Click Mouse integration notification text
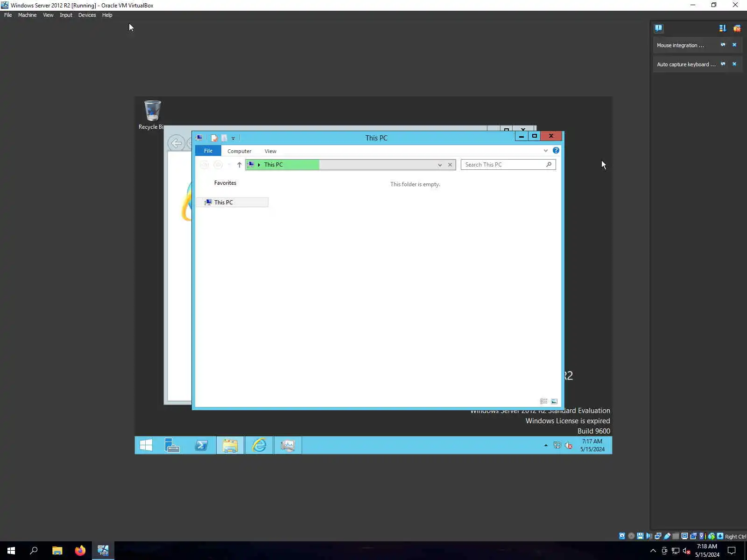 (680, 45)
